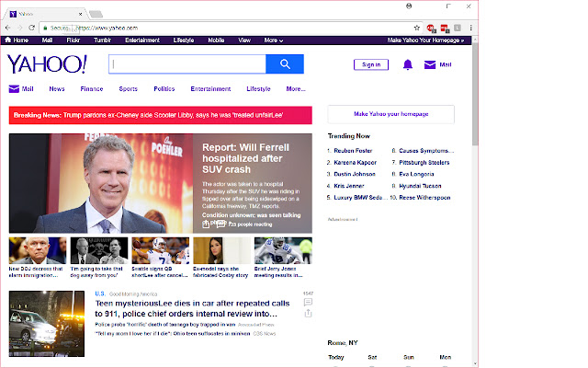Click the share icon on the Will Ferrell story
Viewport: 588px width, 368px height.
point(206,224)
